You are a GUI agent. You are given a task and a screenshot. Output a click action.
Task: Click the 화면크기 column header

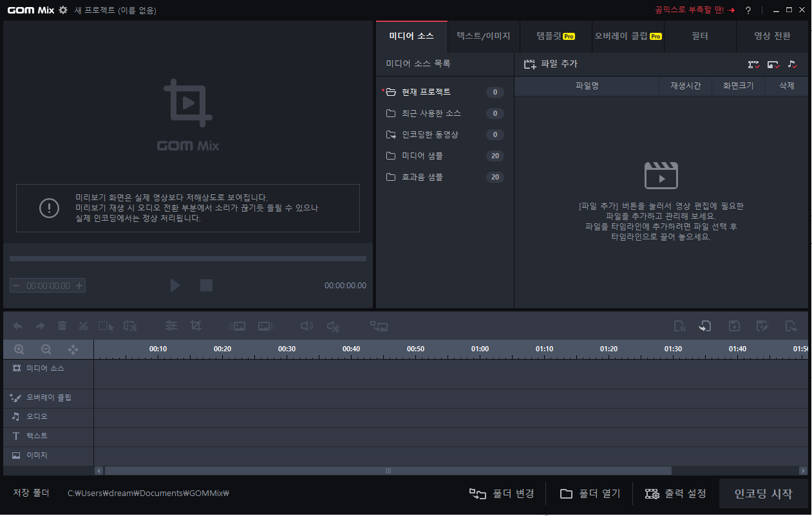pos(738,86)
